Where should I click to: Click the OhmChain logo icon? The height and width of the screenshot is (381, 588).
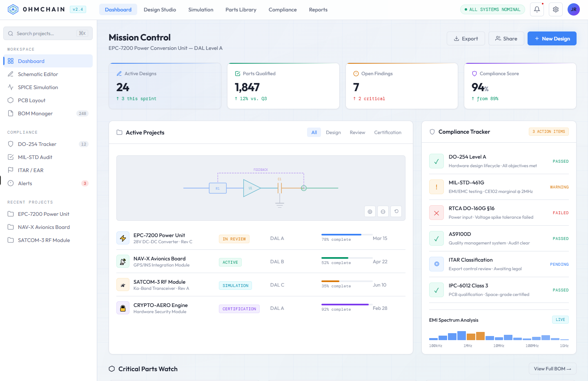pyautogui.click(x=13, y=9)
